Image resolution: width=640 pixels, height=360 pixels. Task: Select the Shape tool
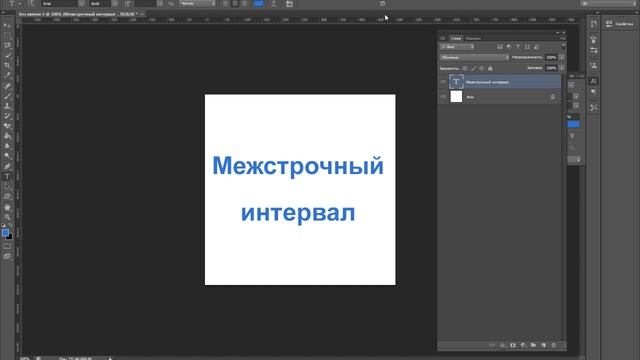(x=7, y=196)
